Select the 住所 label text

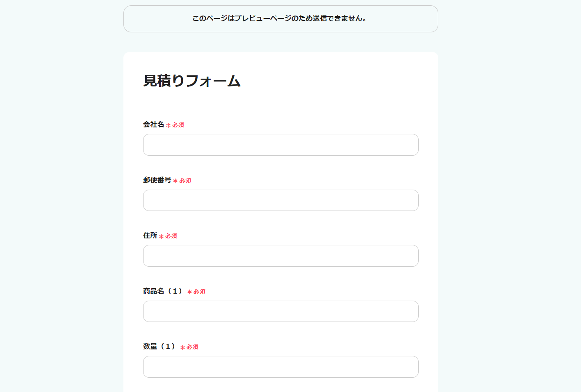[150, 236]
